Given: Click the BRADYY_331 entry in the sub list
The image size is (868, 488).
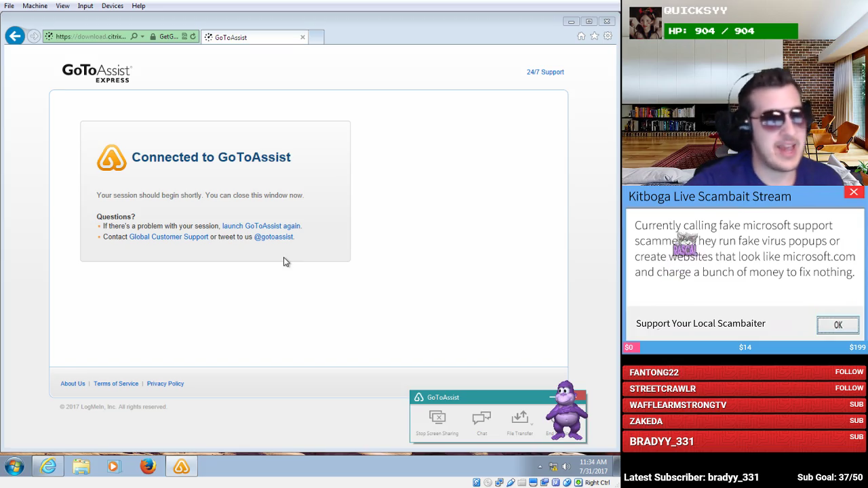Looking at the screenshot, I should click(x=745, y=441).
